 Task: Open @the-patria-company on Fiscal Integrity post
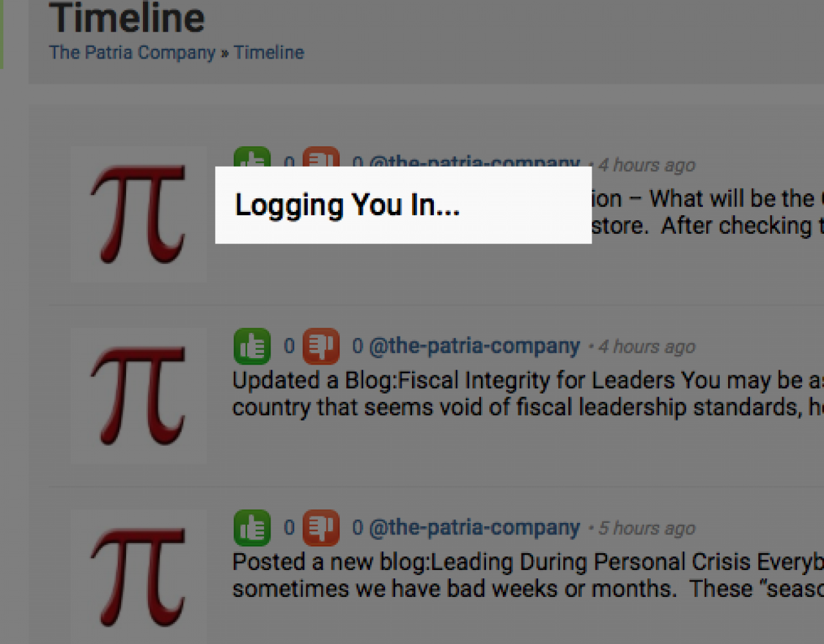click(x=474, y=346)
